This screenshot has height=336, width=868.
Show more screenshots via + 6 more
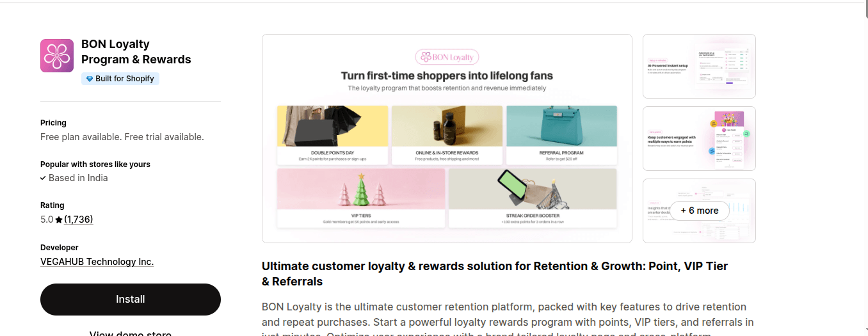(x=699, y=211)
